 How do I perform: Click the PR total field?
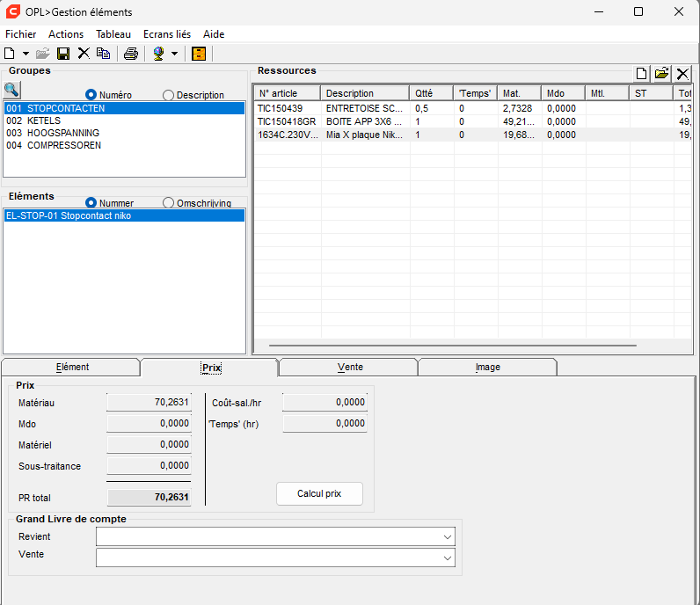coord(149,498)
